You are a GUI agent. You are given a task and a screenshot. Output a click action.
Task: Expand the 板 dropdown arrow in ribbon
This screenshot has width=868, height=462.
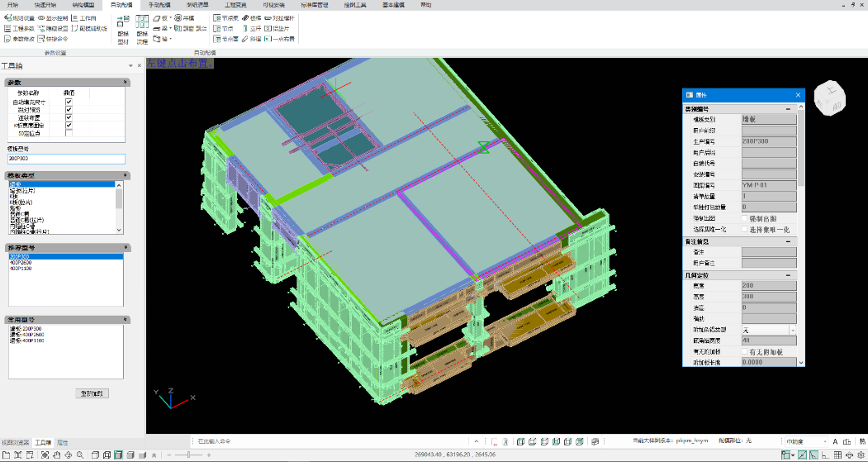[168, 17]
